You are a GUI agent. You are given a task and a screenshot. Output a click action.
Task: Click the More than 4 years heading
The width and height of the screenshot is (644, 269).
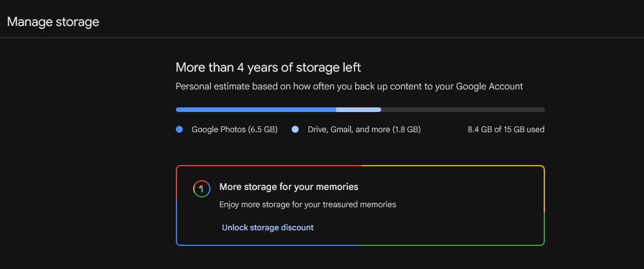268,68
